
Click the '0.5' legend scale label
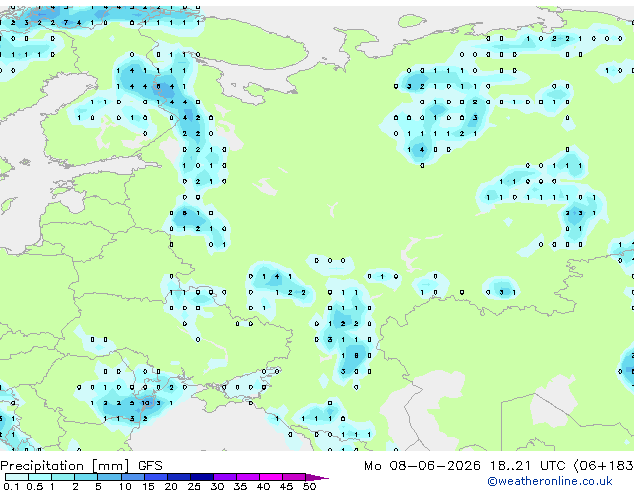click(x=34, y=486)
